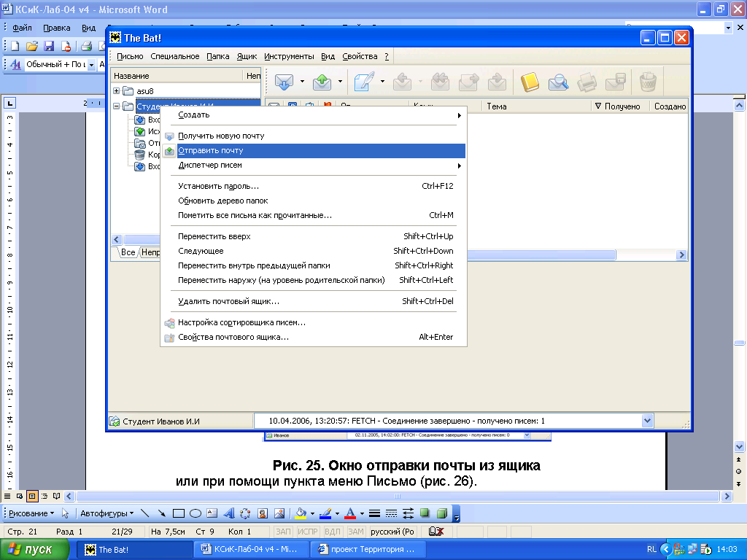Click the Send queued mail toolbar icon
This screenshot has width=747, height=560.
pyautogui.click(x=322, y=82)
